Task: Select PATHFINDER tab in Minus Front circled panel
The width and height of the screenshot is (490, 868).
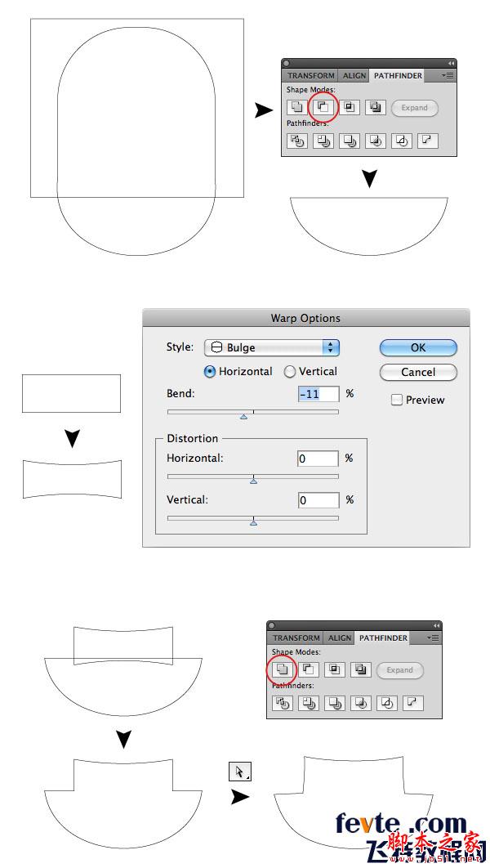Action: coord(398,75)
